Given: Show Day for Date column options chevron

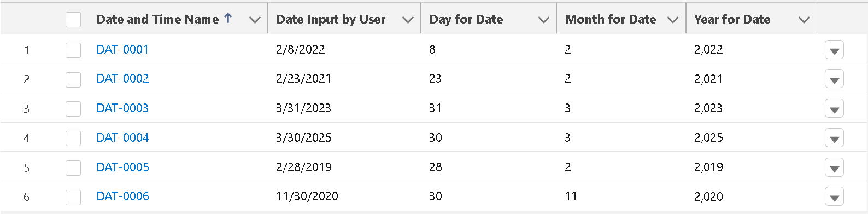Looking at the screenshot, I should pyautogui.click(x=543, y=20).
